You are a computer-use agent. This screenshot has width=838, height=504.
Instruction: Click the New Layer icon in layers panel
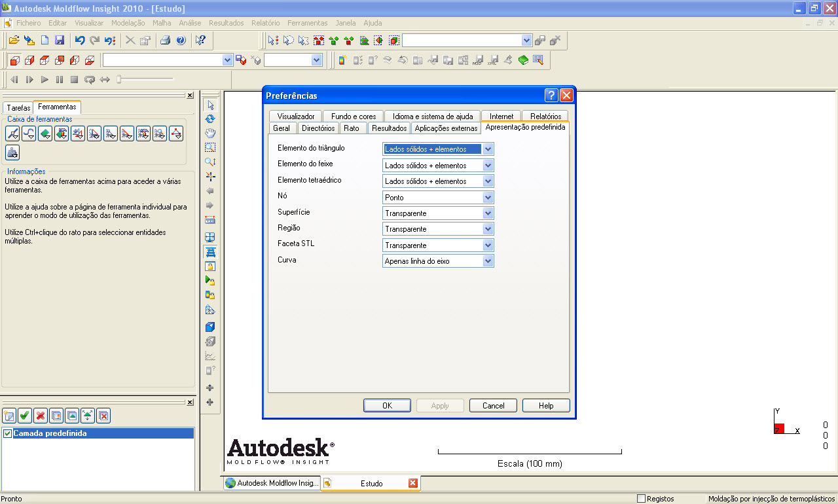coord(9,415)
